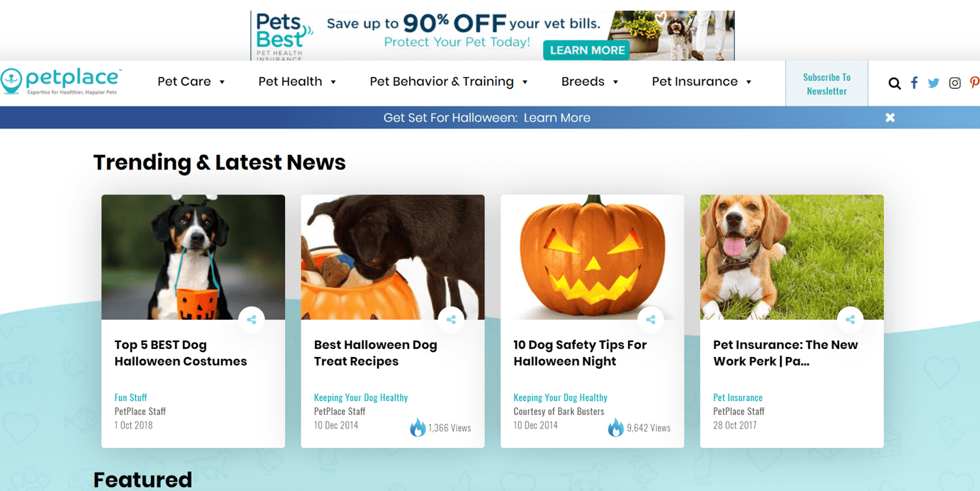The image size is (980, 491).
Task: Share the Dog Halloween Costumes article
Action: point(252,320)
